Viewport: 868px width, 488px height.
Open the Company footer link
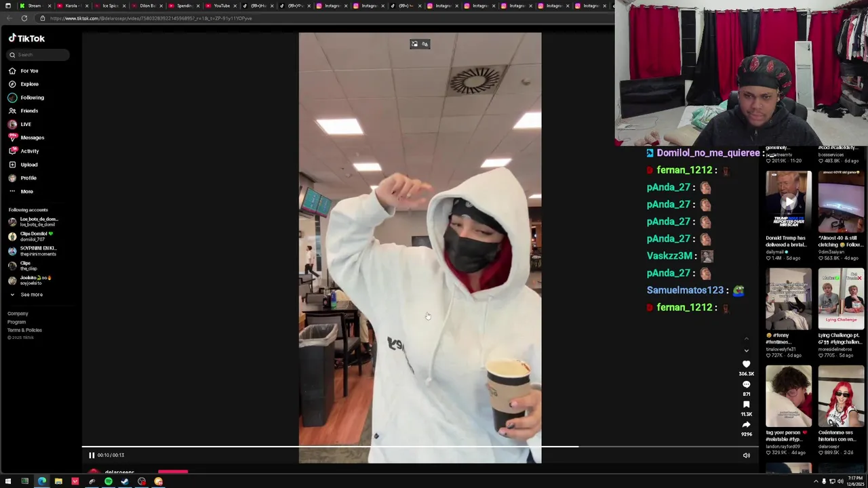click(18, 314)
